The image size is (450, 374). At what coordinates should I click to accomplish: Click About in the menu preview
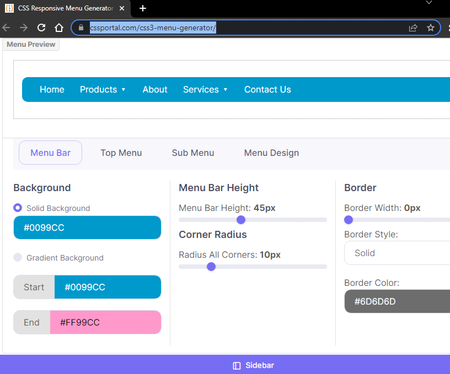click(x=155, y=89)
